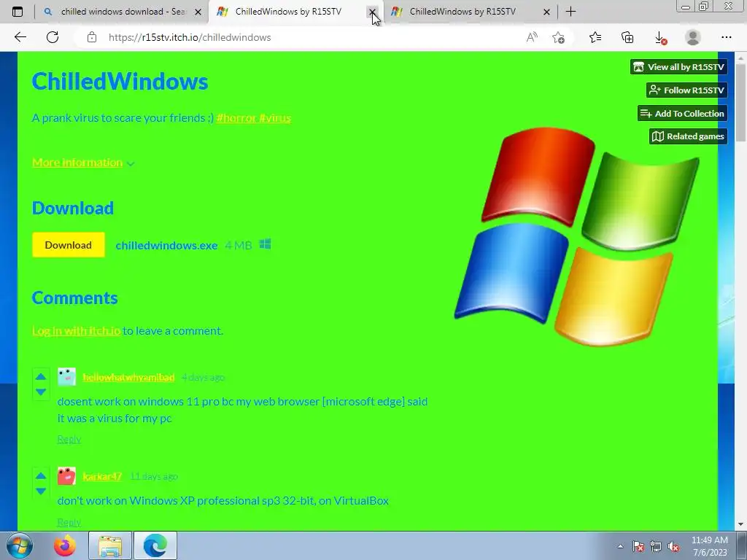Click chilledwindows.exe file name

tap(166, 245)
